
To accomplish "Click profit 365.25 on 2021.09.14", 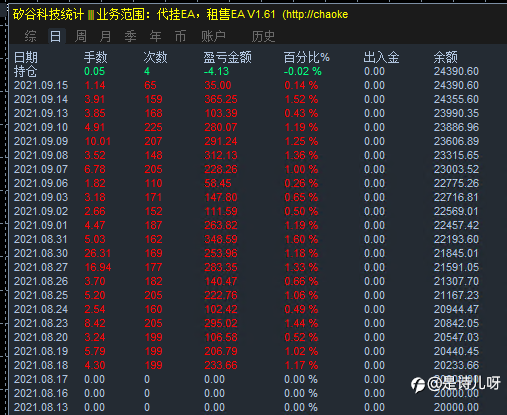I will click(221, 99).
